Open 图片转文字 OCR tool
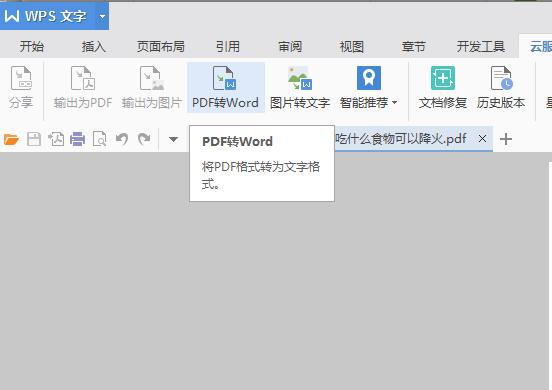Screen dimensions: 552x390 tap(300, 87)
